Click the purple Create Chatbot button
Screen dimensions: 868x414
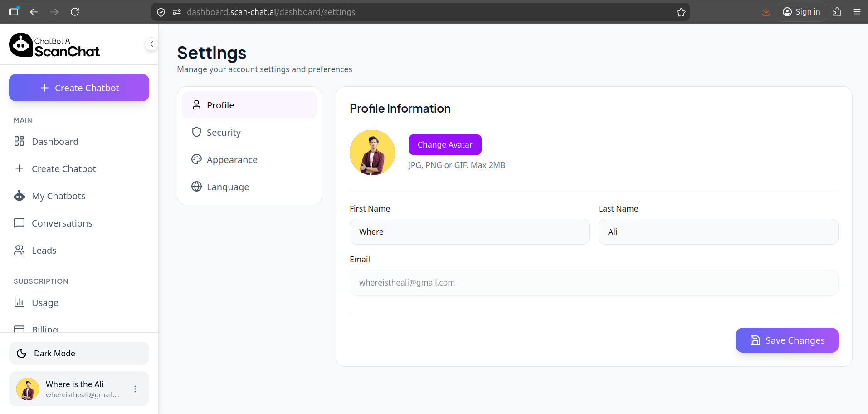[x=79, y=88]
